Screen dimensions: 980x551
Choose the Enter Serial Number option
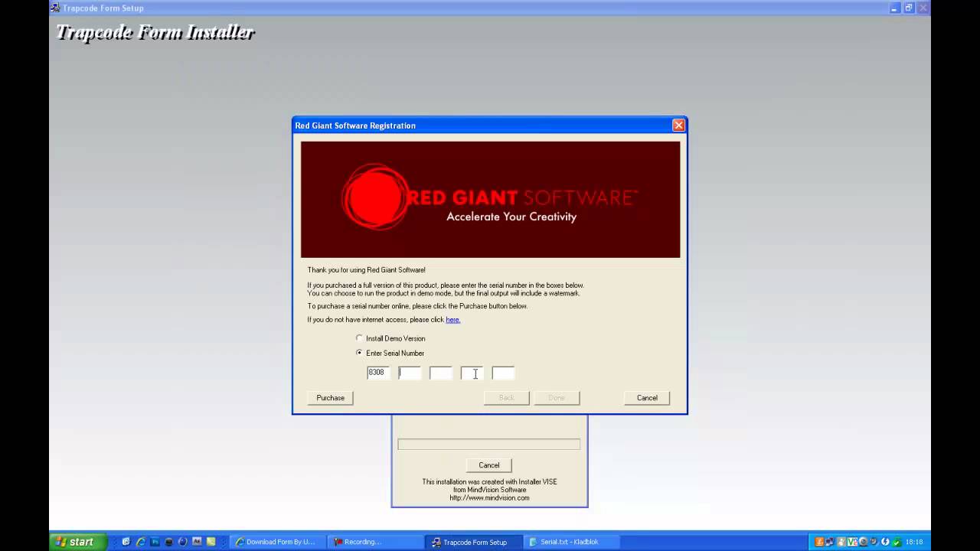click(x=360, y=353)
